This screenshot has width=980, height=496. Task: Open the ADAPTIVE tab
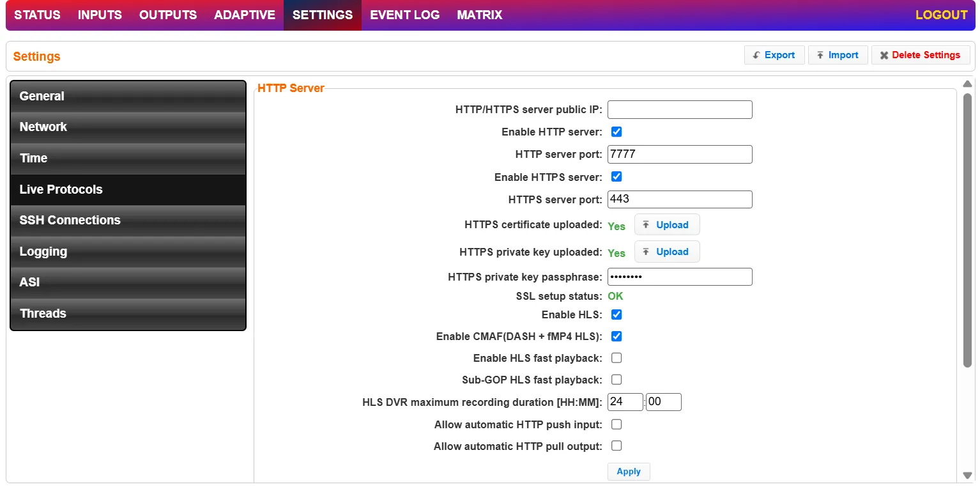(x=245, y=15)
